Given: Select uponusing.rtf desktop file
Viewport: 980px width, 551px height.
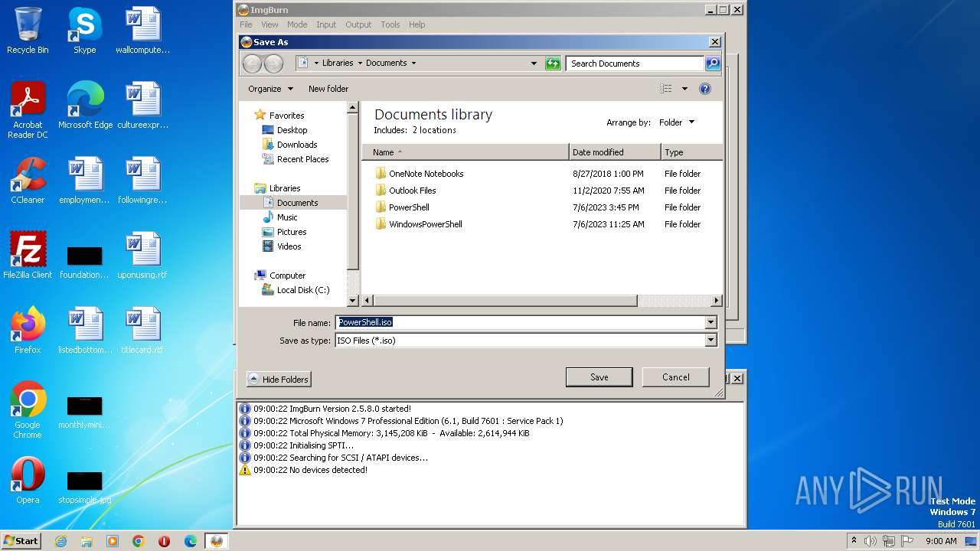Looking at the screenshot, I should pyautogui.click(x=142, y=256).
